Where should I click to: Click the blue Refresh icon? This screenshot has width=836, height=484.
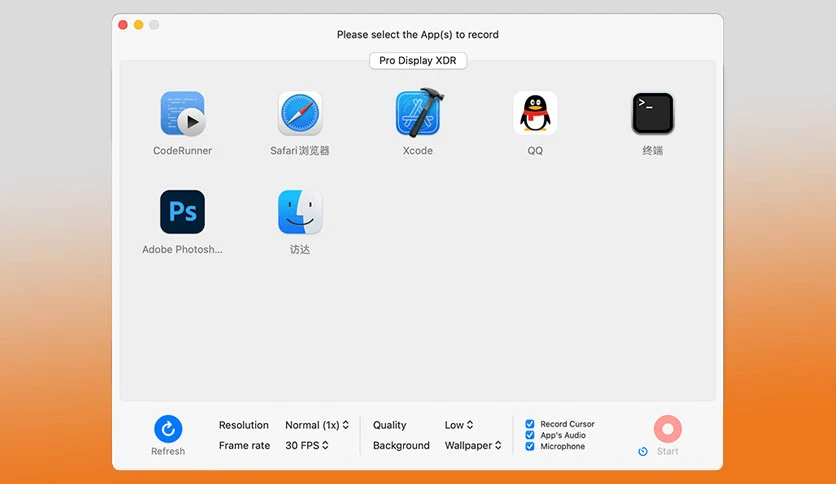[x=168, y=429]
